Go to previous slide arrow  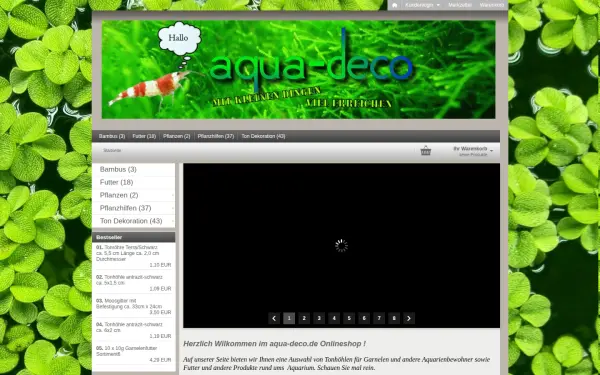click(274, 318)
